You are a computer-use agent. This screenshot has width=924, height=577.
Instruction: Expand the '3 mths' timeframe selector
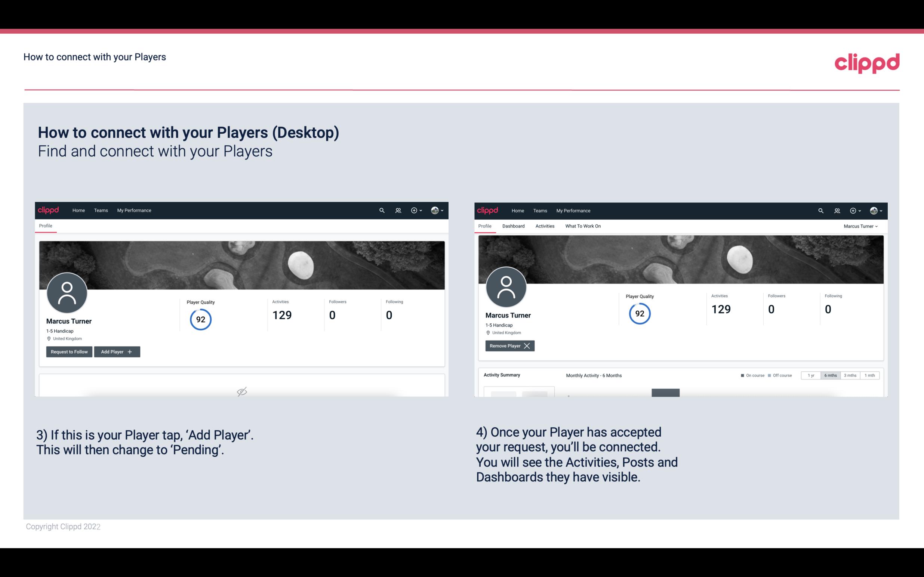coord(850,375)
